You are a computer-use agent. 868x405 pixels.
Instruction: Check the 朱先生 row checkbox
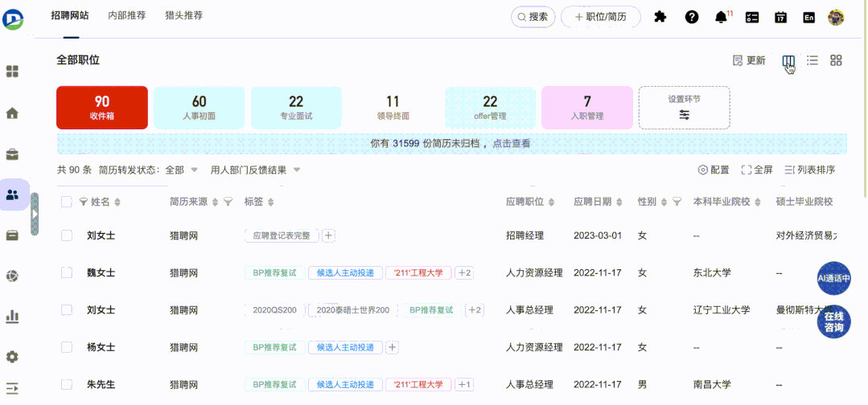point(67,385)
